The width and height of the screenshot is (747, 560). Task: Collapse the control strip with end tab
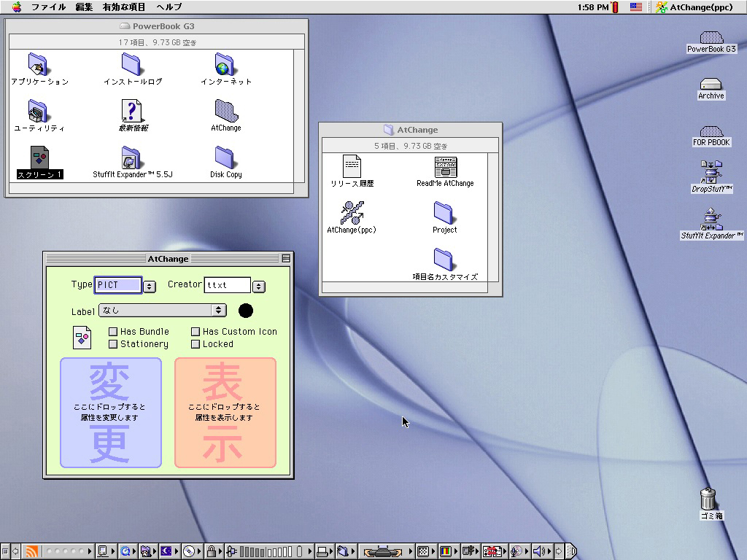coord(572,551)
